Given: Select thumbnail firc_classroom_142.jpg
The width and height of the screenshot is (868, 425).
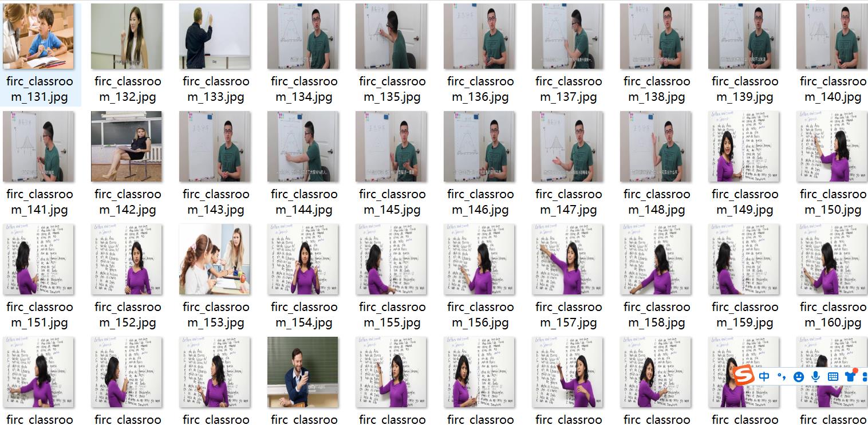Looking at the screenshot, I should point(127,147).
